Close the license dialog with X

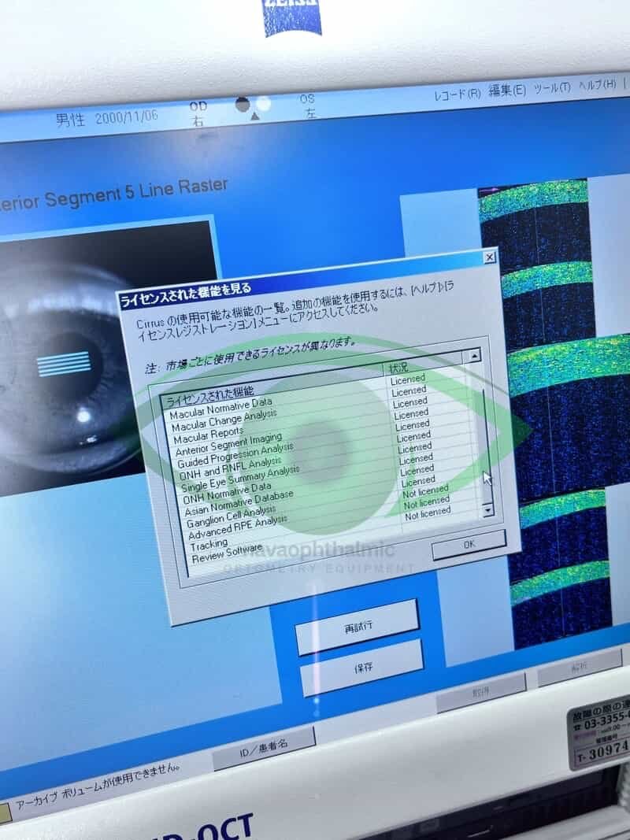(x=489, y=257)
